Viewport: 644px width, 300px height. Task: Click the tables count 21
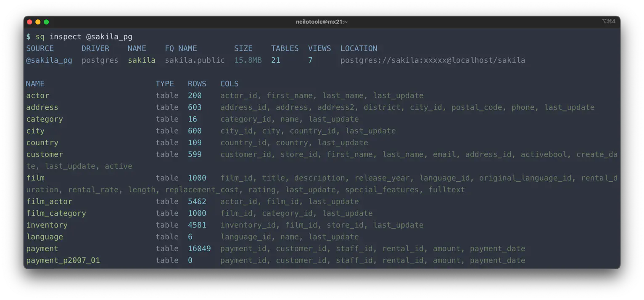276,60
